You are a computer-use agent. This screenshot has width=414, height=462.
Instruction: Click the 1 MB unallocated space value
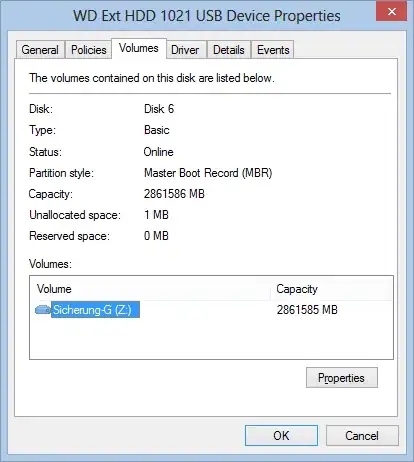[x=156, y=215]
